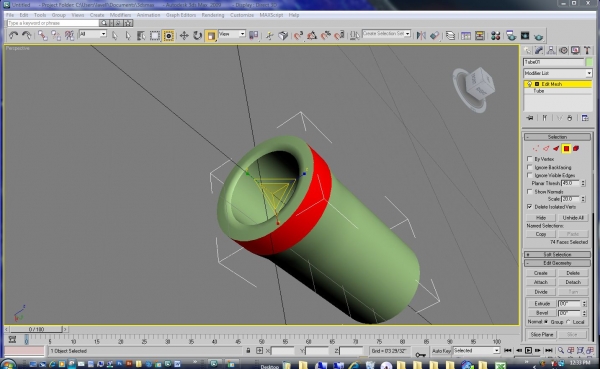Click the Align tool icon
Image resolution: width=600 pixels, height=369 pixels.
click(x=435, y=36)
